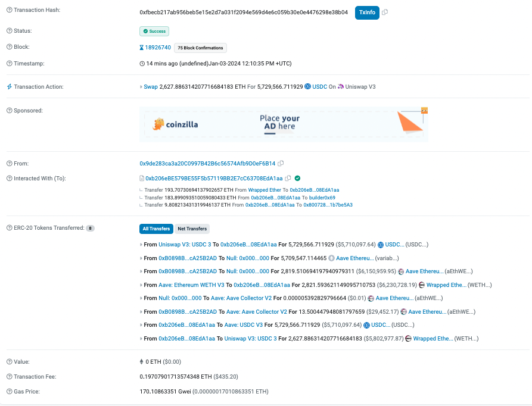Open Aave: Ethereum WETH V3 link

[x=191, y=285]
